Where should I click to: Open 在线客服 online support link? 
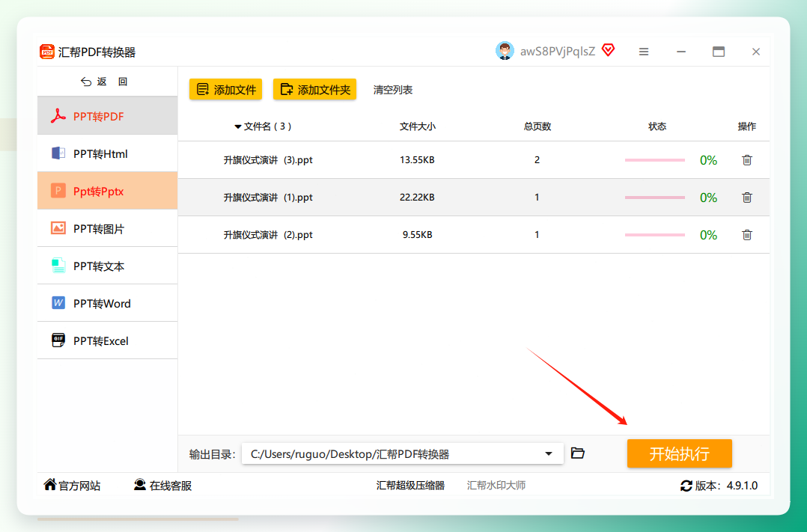click(x=162, y=485)
